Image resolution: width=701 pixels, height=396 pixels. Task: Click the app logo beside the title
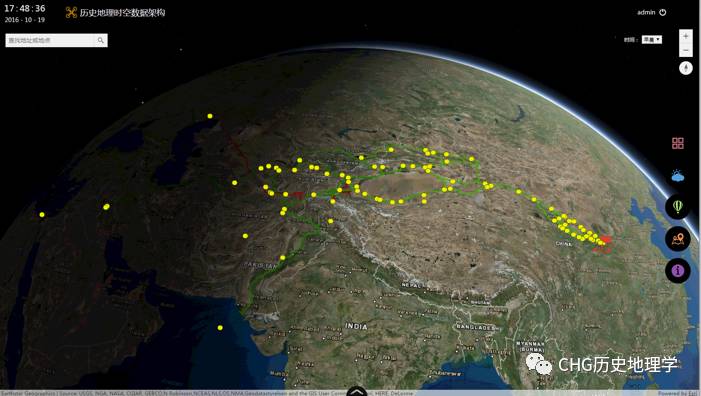[71, 13]
